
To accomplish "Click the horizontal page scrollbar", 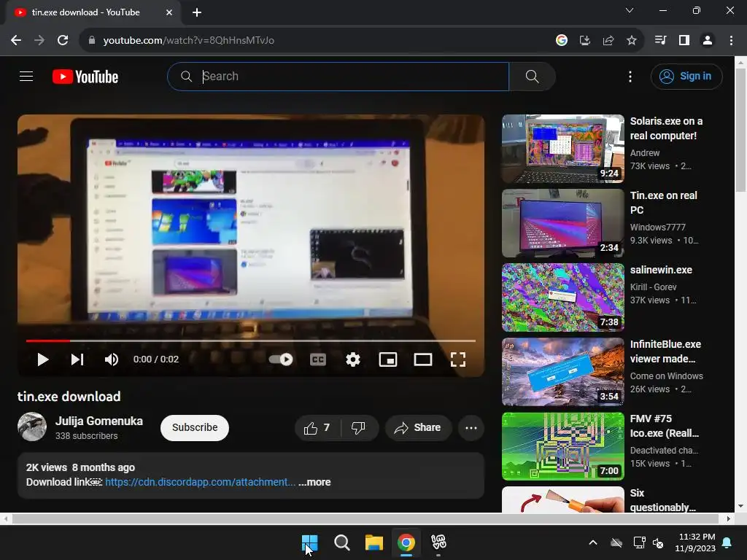I will tap(367, 518).
